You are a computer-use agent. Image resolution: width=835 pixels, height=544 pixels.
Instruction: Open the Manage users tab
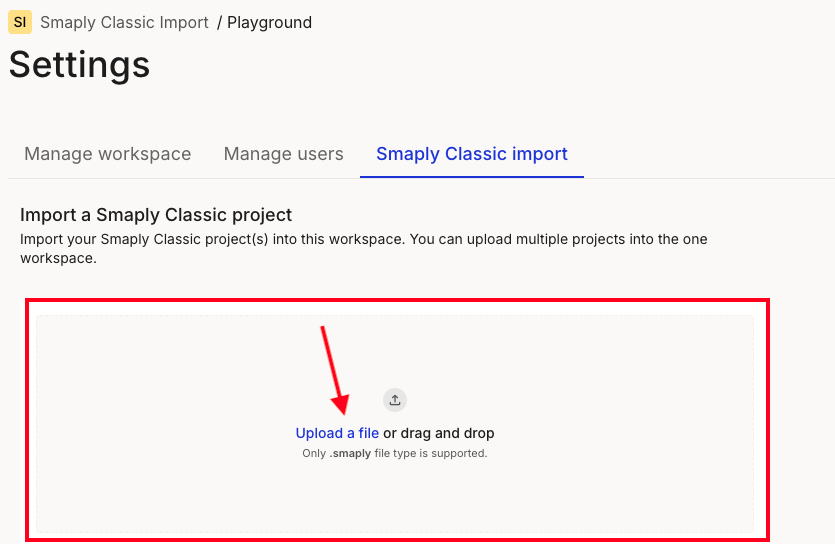point(283,154)
